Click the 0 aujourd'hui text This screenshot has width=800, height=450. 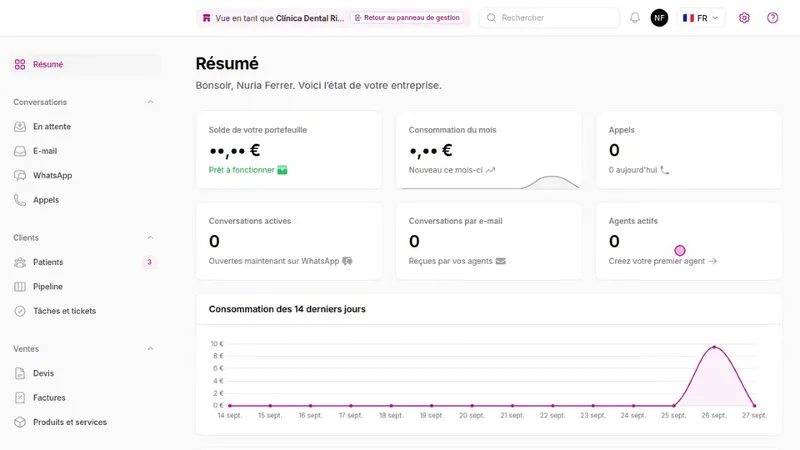tap(633, 170)
